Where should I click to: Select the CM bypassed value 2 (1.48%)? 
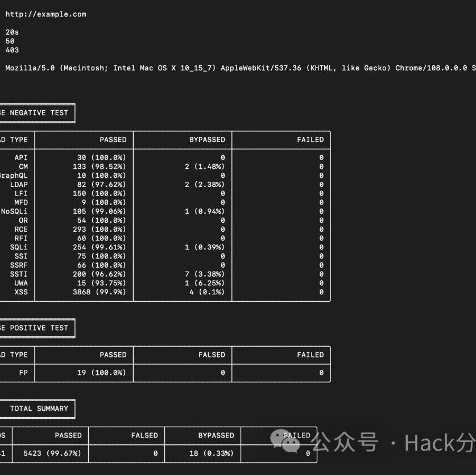205,166
